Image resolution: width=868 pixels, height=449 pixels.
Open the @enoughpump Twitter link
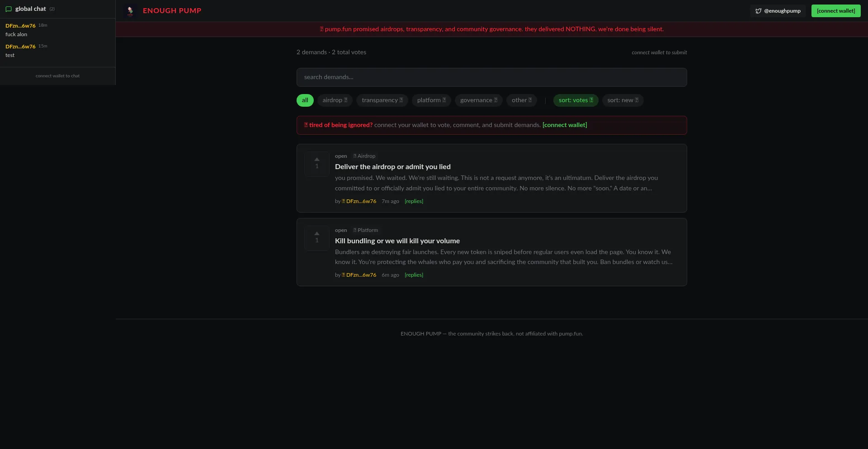[x=778, y=11]
